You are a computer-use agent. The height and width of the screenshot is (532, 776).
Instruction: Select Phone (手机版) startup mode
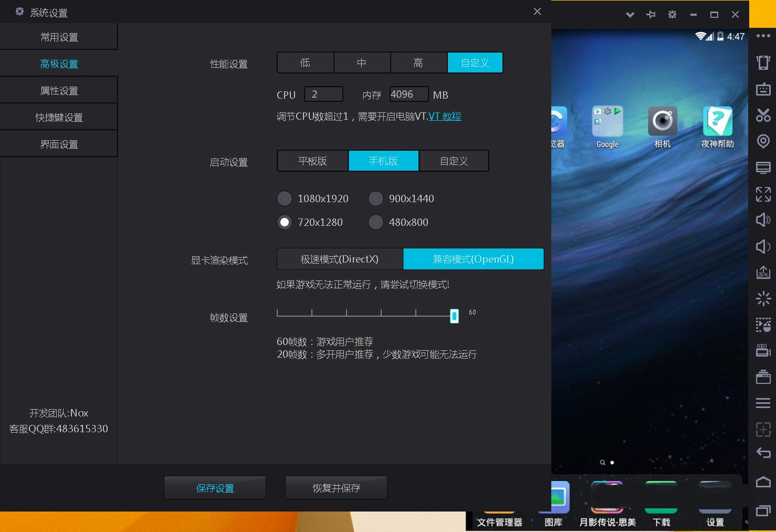click(x=383, y=161)
